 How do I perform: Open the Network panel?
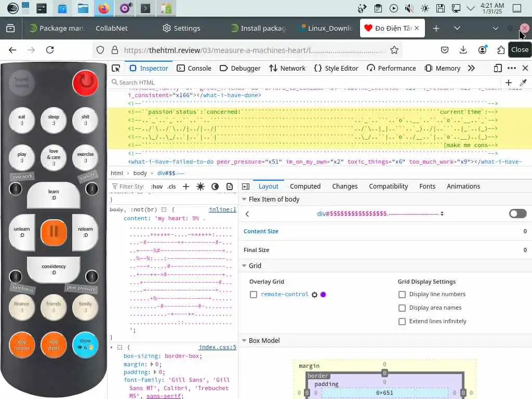pos(287,68)
